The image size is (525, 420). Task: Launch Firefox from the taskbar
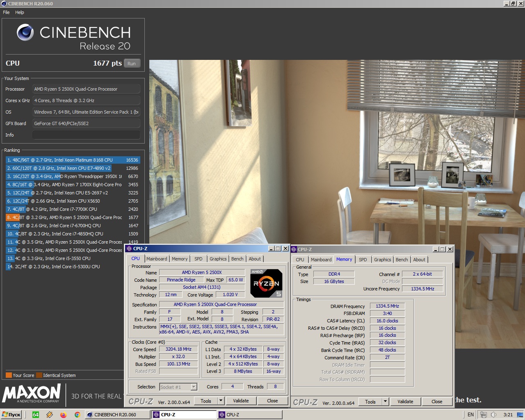(x=63, y=415)
